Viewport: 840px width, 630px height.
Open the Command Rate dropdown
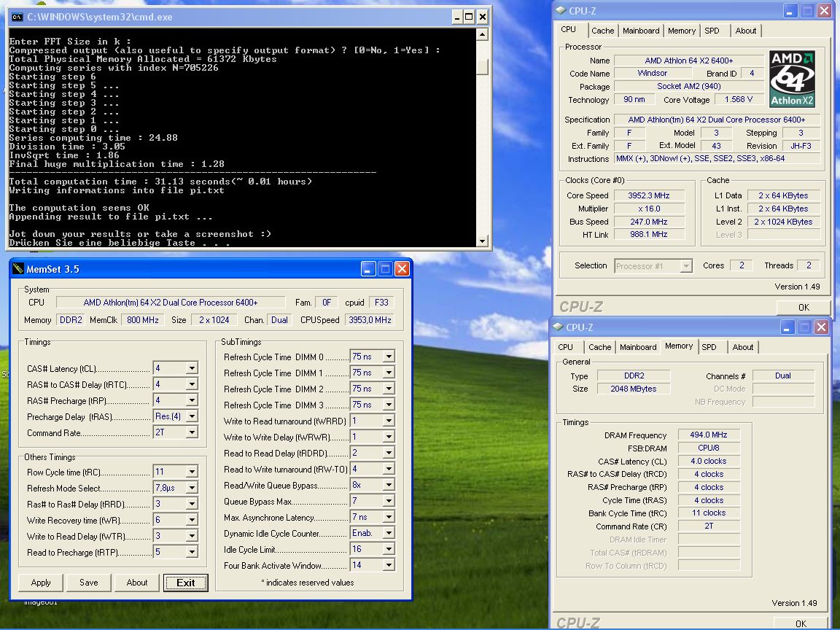point(191,432)
